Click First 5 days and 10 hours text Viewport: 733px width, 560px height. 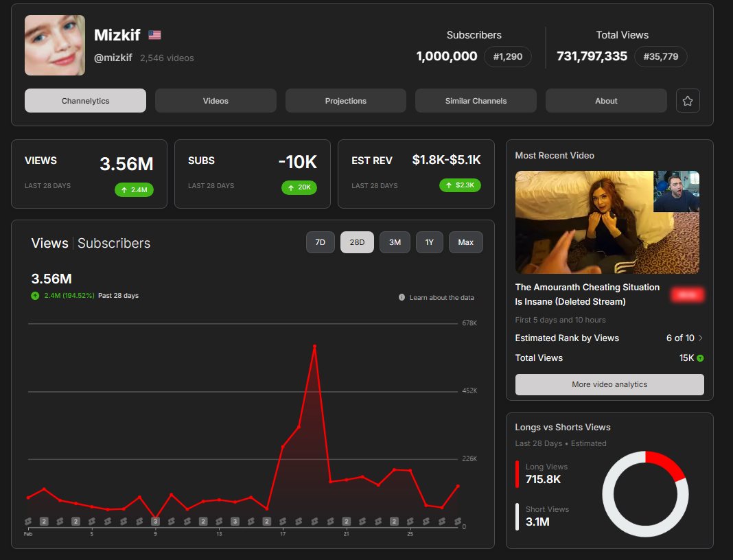560,320
